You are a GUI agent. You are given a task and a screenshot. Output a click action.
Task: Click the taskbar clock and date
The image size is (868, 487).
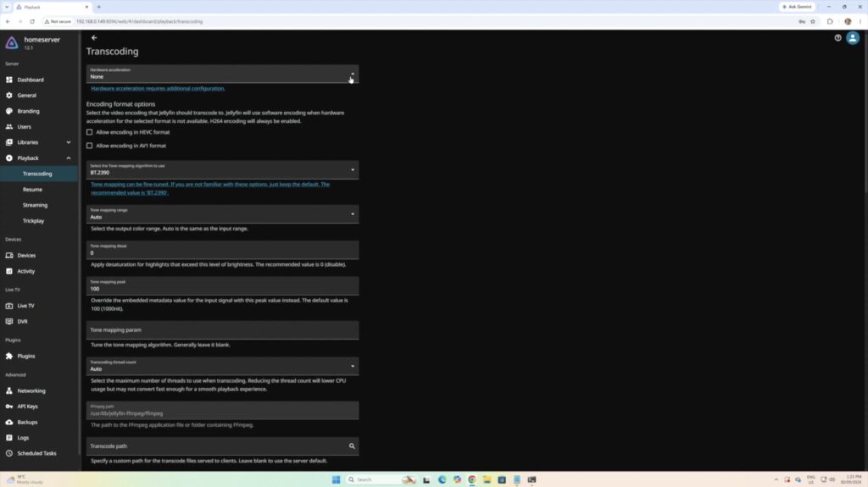coord(853,480)
